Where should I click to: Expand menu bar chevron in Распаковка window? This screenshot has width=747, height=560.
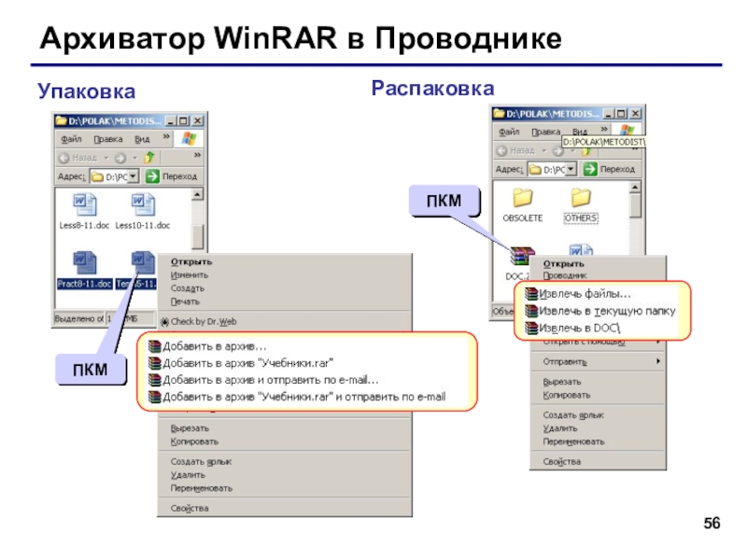pos(604,129)
